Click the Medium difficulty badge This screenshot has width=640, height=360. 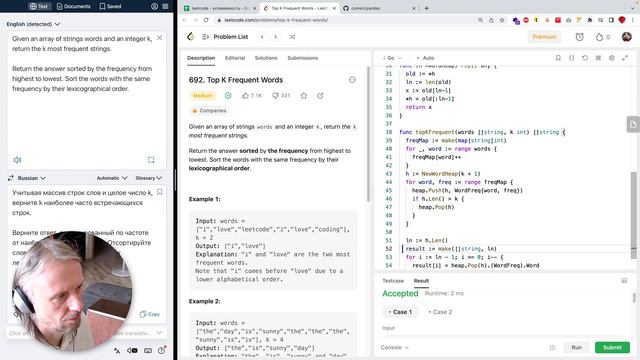[x=202, y=96]
